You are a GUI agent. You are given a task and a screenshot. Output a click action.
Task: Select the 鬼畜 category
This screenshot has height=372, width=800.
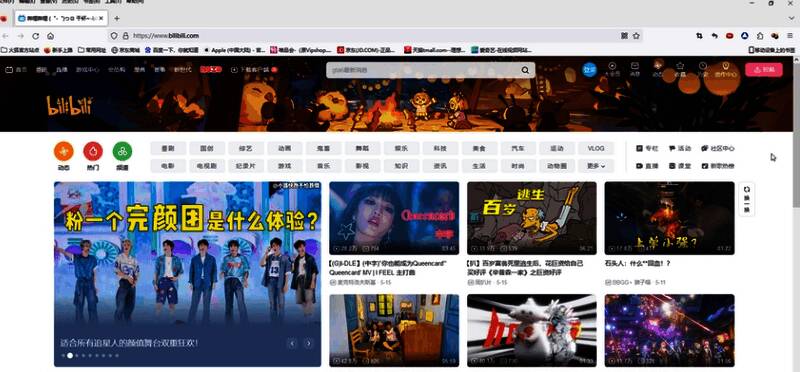tap(323, 148)
